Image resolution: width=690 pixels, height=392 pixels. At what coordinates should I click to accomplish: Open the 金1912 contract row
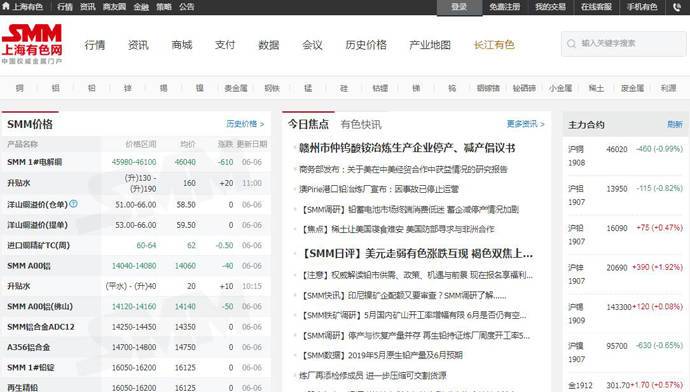tap(625, 385)
